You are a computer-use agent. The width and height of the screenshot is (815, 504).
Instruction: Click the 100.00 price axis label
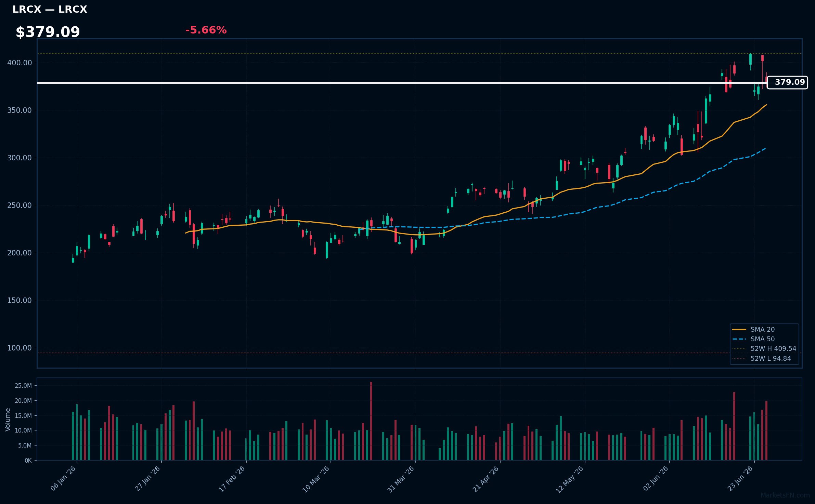click(20, 348)
